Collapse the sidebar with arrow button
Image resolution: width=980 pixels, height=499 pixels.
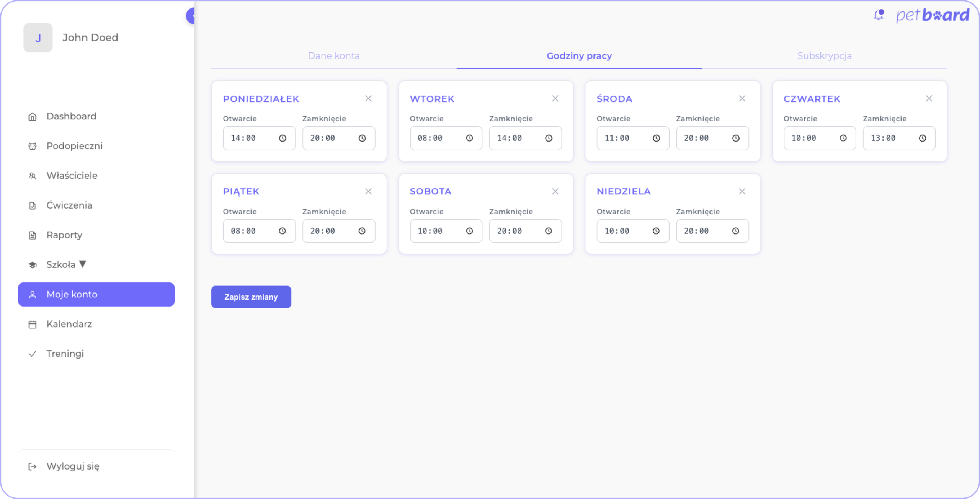click(x=191, y=16)
